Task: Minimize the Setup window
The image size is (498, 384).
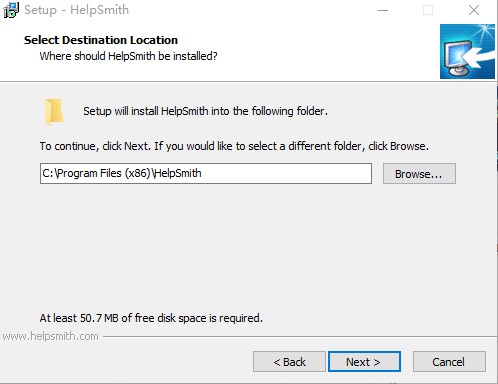Action: [x=383, y=10]
